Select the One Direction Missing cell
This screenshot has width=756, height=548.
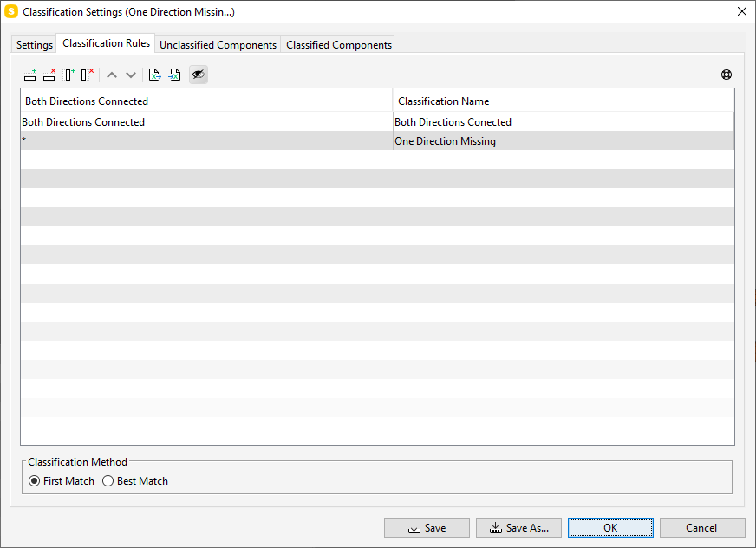click(564, 140)
